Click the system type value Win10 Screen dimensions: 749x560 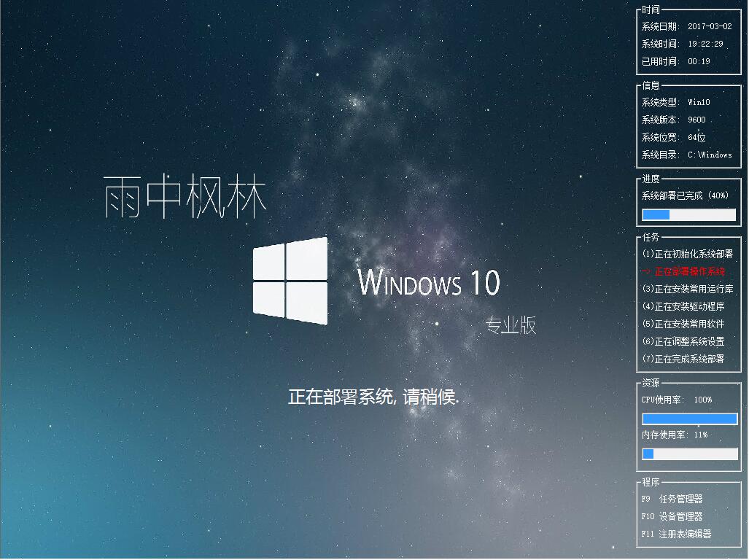click(699, 102)
